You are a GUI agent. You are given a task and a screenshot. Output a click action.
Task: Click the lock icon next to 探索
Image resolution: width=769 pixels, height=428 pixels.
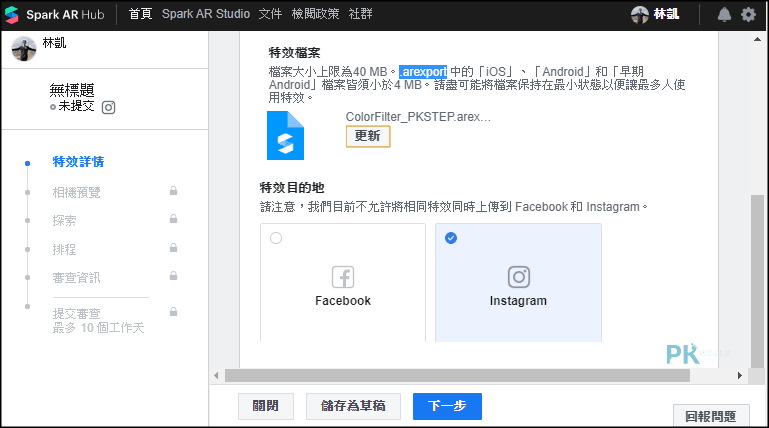[174, 219]
